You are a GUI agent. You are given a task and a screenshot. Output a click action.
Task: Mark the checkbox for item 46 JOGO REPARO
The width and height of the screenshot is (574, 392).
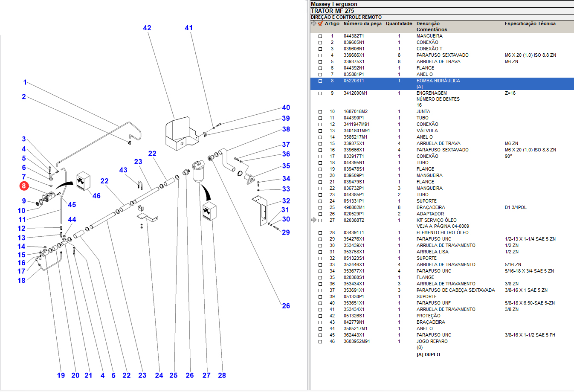point(320,342)
